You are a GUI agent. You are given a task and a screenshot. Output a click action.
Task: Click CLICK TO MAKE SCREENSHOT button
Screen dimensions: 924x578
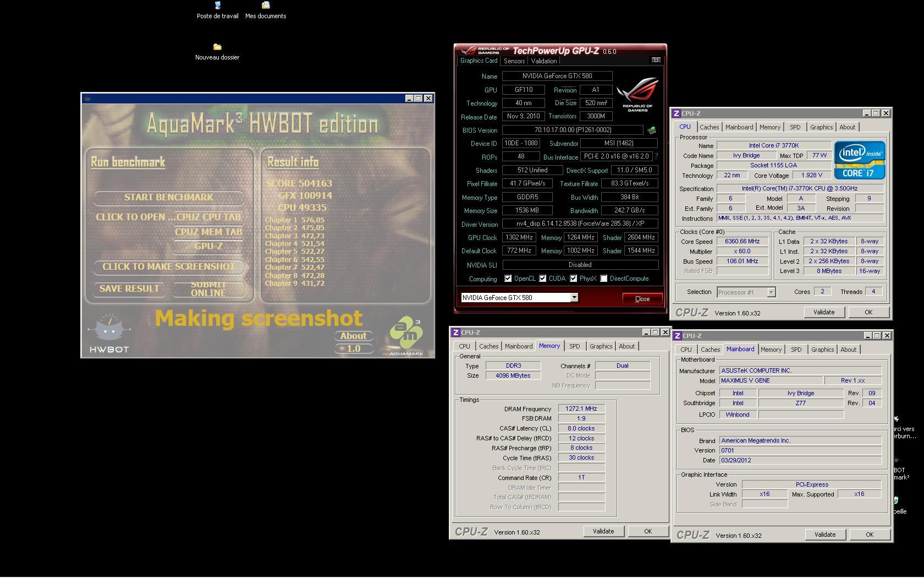pyautogui.click(x=168, y=266)
